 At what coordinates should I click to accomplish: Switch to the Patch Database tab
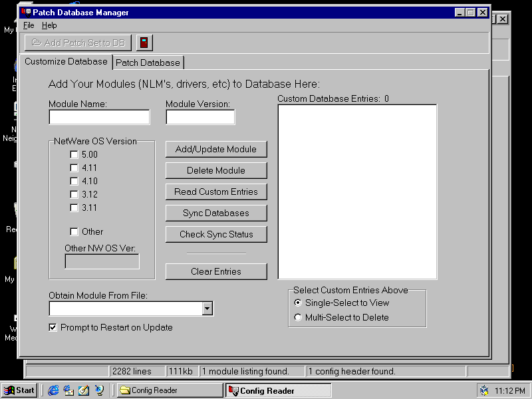coord(148,63)
